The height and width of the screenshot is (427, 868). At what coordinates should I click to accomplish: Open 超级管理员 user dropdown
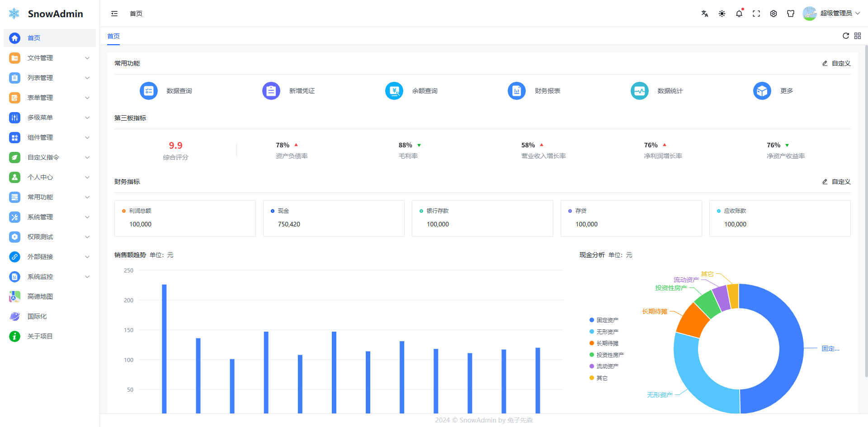(831, 14)
